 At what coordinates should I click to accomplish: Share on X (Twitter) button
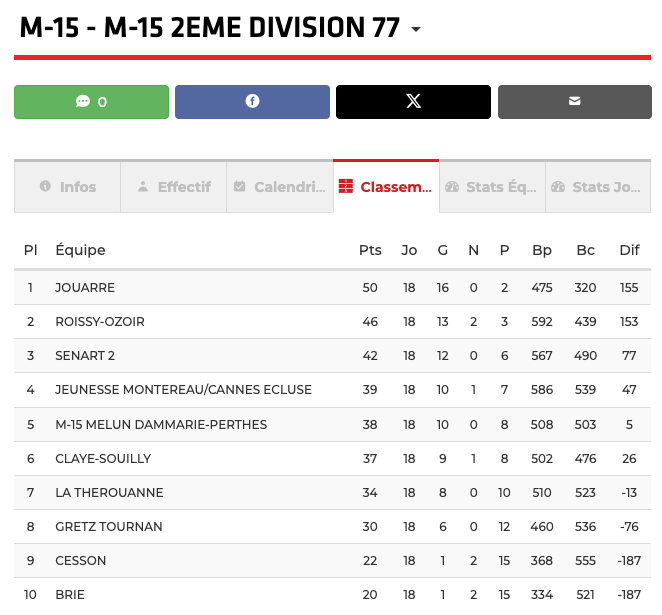(413, 102)
